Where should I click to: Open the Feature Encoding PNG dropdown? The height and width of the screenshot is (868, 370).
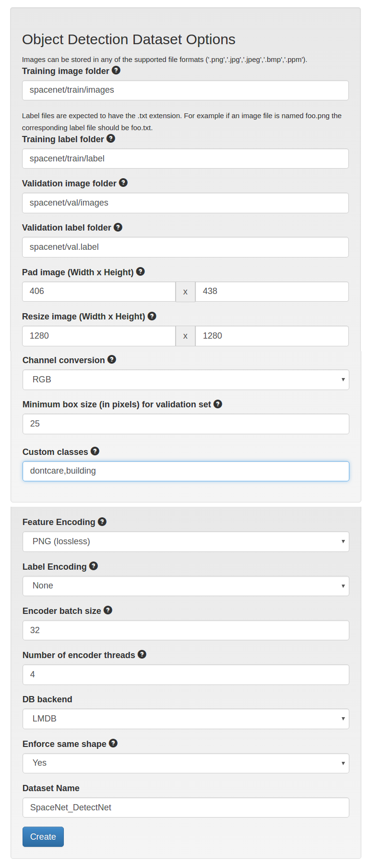click(186, 541)
